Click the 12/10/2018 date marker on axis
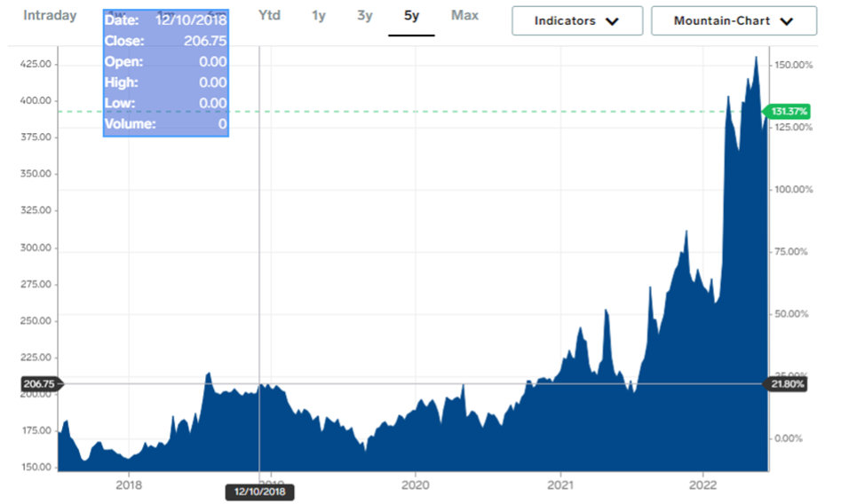Image resolution: width=841 pixels, height=504 pixels. [x=258, y=491]
